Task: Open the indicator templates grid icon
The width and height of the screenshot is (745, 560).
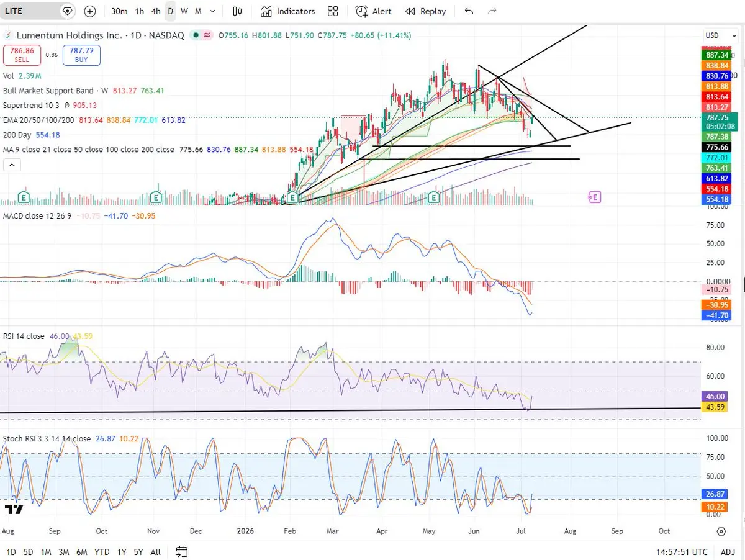Action: click(333, 11)
